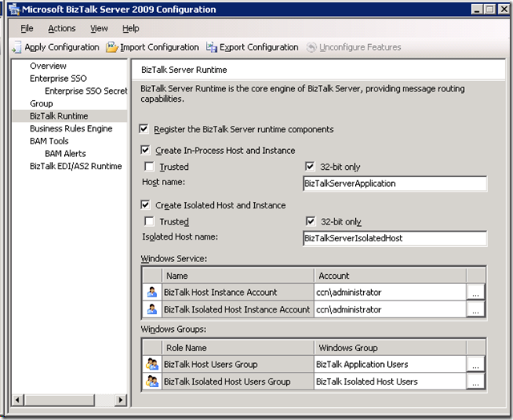Browse group for BizTalk Isolated Host Users Group

(475, 382)
